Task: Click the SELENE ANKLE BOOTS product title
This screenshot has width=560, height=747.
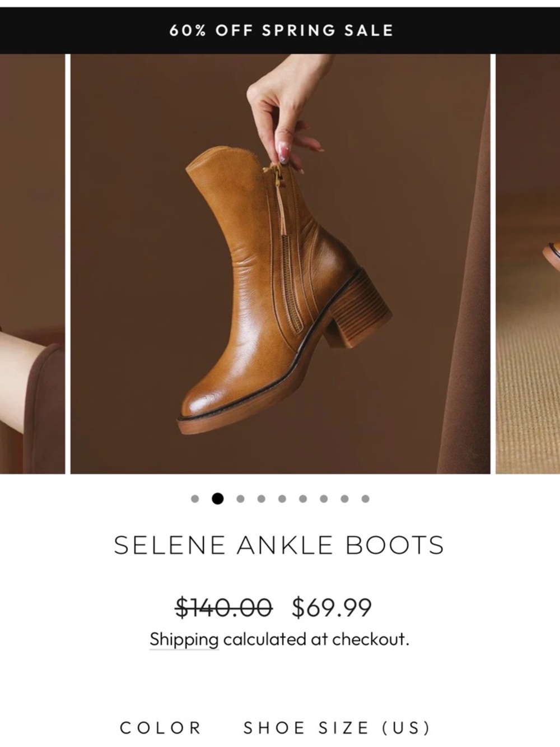Action: click(x=280, y=543)
